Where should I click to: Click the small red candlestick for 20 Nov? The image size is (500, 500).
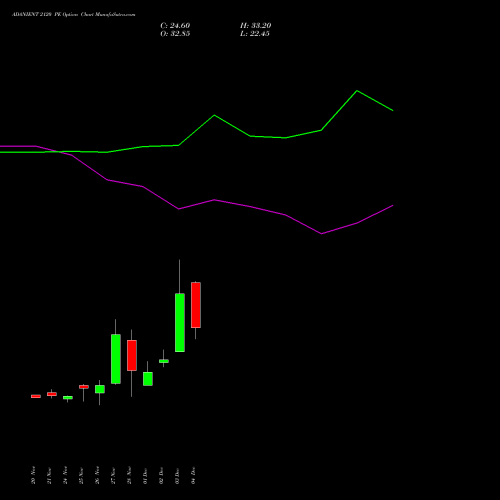(x=36, y=396)
